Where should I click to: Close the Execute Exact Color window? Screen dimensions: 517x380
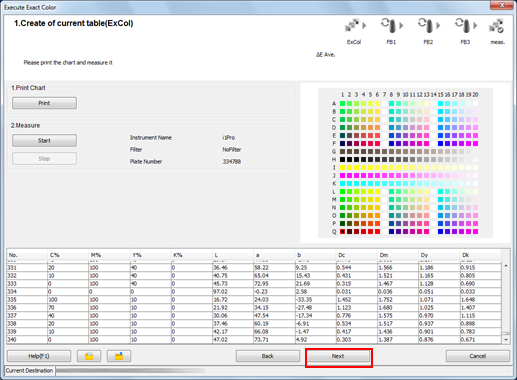(x=502, y=5)
